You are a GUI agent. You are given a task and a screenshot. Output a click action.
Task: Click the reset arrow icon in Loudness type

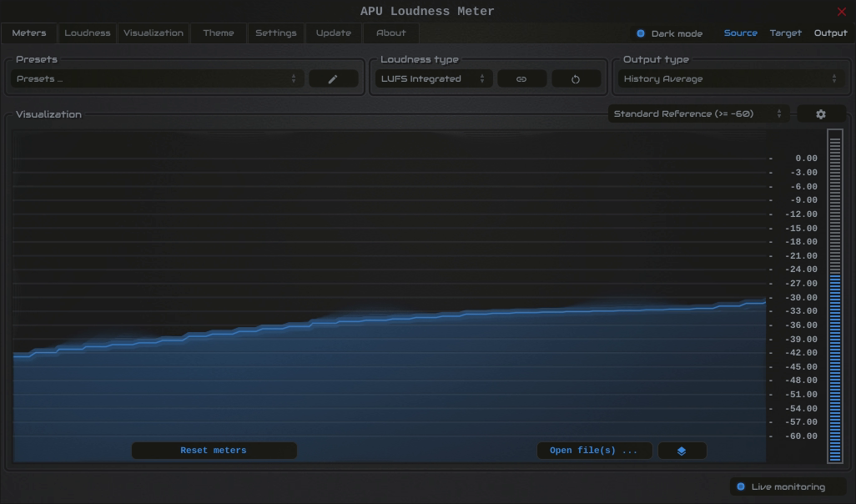click(x=576, y=78)
